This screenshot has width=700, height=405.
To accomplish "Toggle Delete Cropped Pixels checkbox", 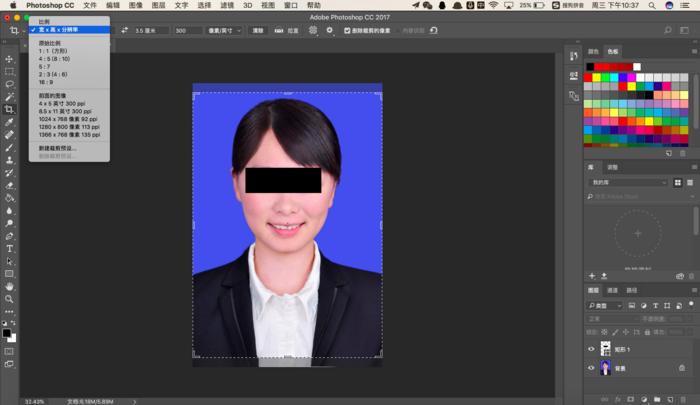I will pyautogui.click(x=347, y=30).
